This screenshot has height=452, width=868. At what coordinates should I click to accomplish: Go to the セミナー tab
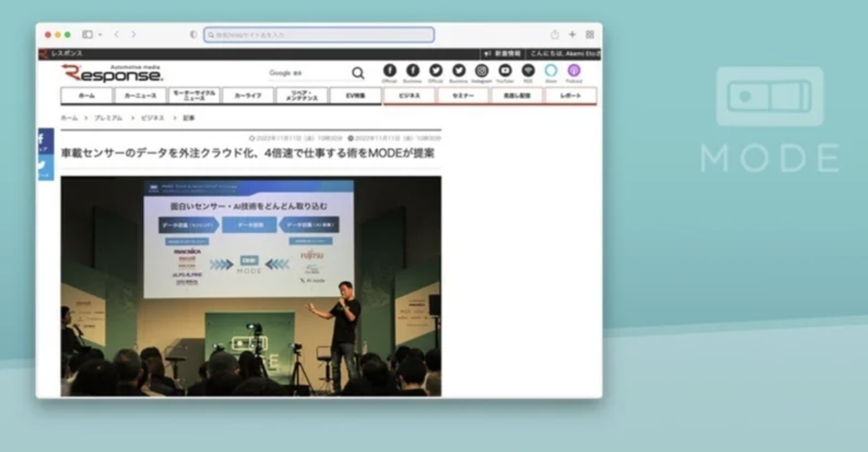point(463,96)
